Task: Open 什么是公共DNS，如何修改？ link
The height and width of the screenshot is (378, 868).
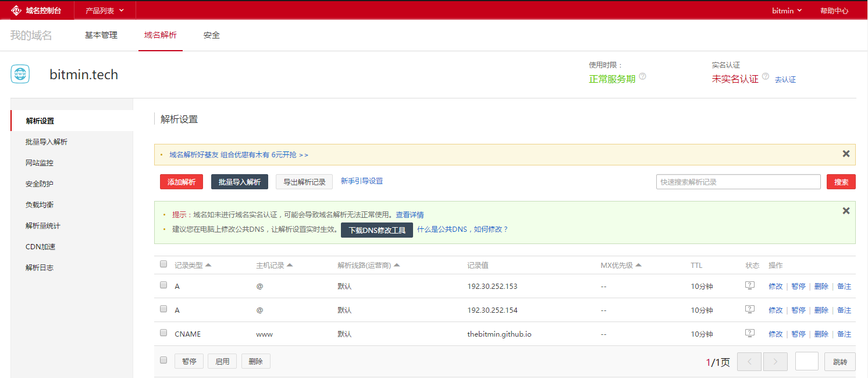Action: pyautogui.click(x=463, y=229)
